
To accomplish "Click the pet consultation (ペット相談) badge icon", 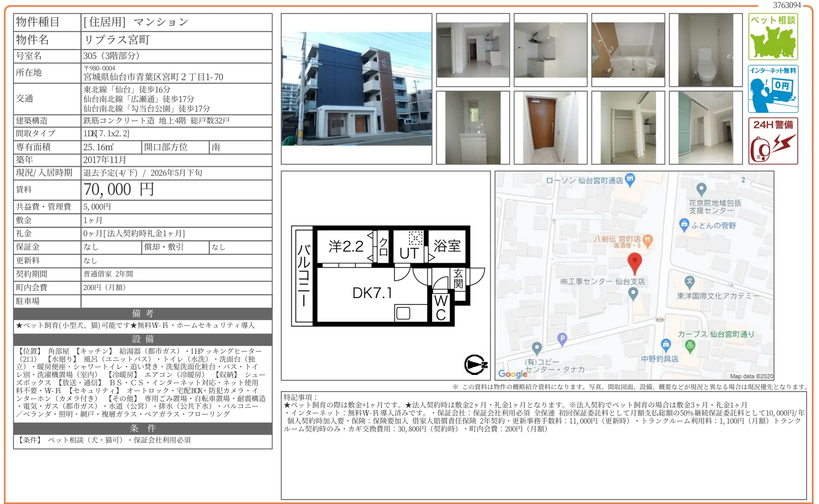I will coord(772,37).
